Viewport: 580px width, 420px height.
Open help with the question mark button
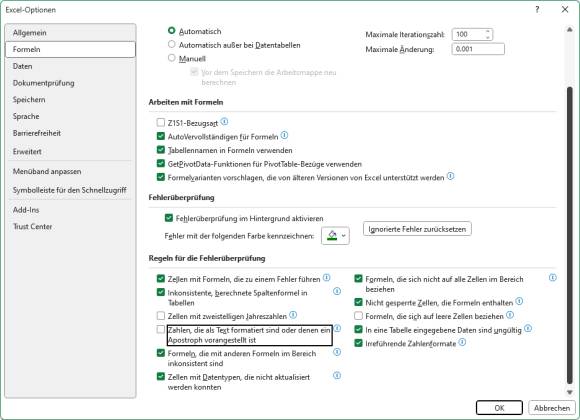[x=537, y=10]
